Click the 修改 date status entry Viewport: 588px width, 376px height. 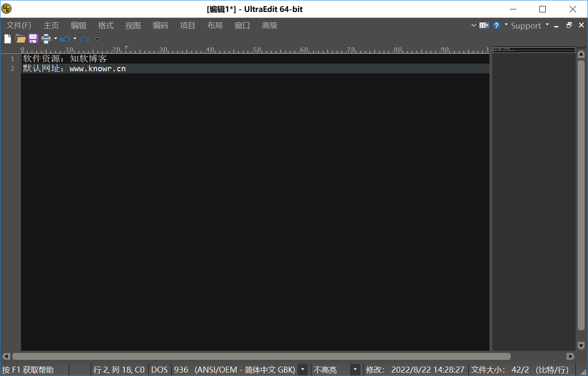pos(415,370)
